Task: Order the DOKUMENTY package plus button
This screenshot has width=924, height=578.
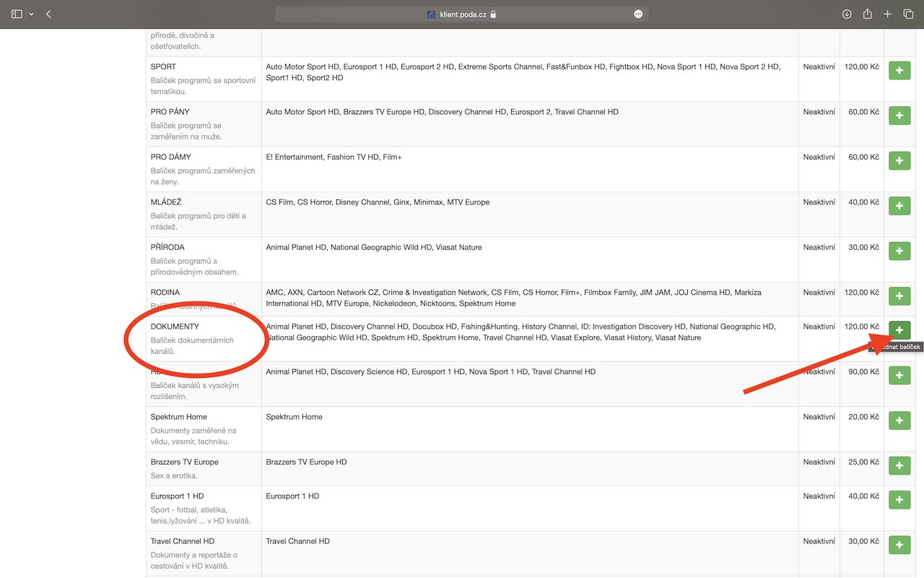Action: (899, 330)
